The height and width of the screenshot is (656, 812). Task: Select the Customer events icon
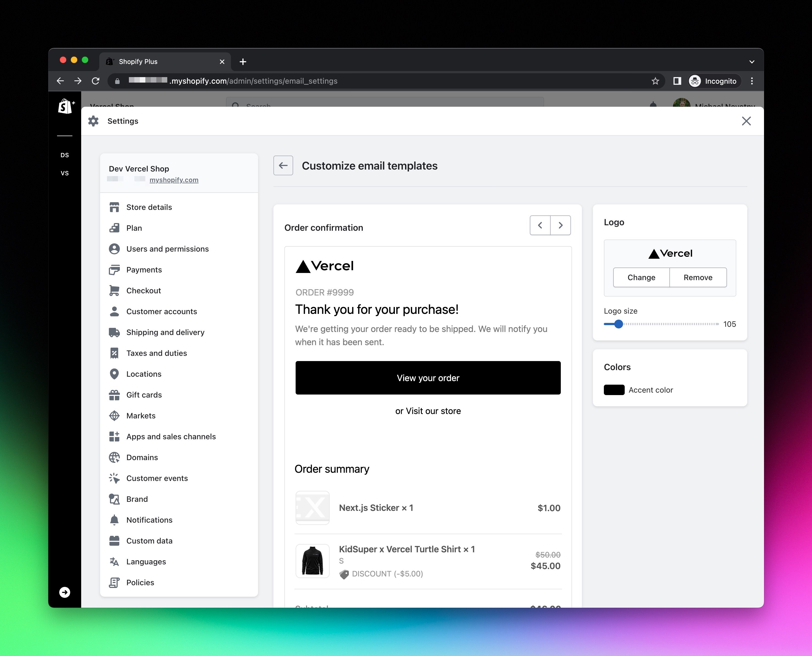114,478
